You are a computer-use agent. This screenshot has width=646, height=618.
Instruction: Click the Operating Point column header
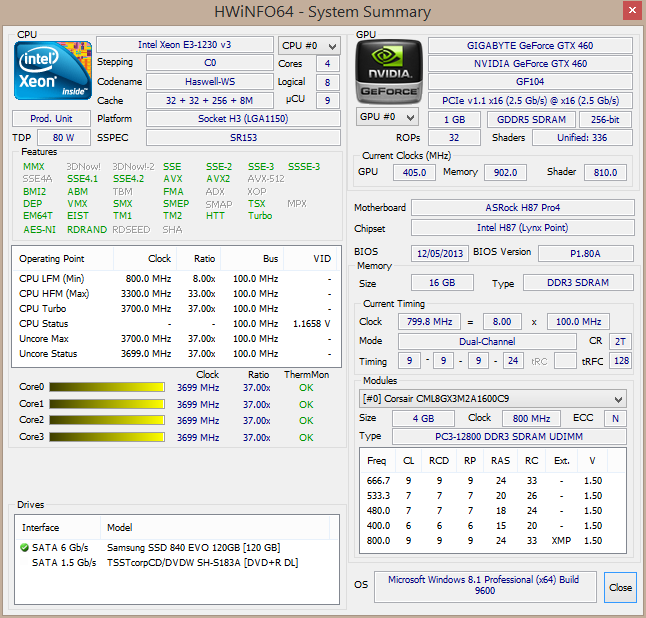[x=63, y=259]
